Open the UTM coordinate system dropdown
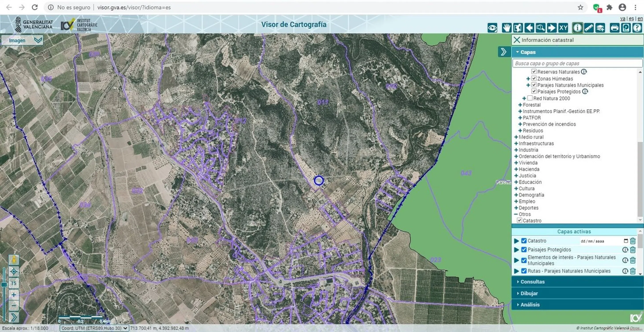This screenshot has width=644, height=332. coord(94,328)
